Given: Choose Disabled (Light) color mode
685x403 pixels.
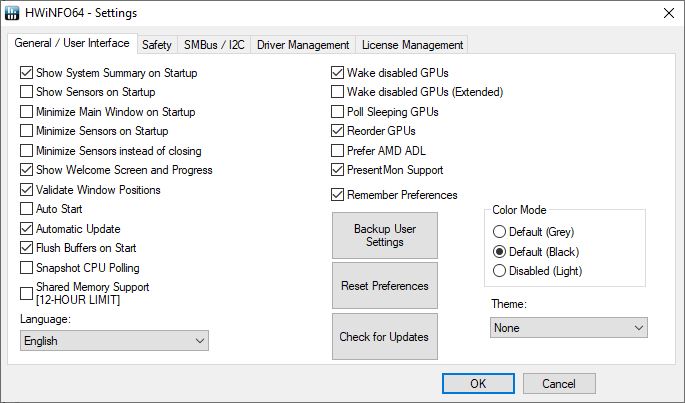Looking at the screenshot, I should point(499,271).
